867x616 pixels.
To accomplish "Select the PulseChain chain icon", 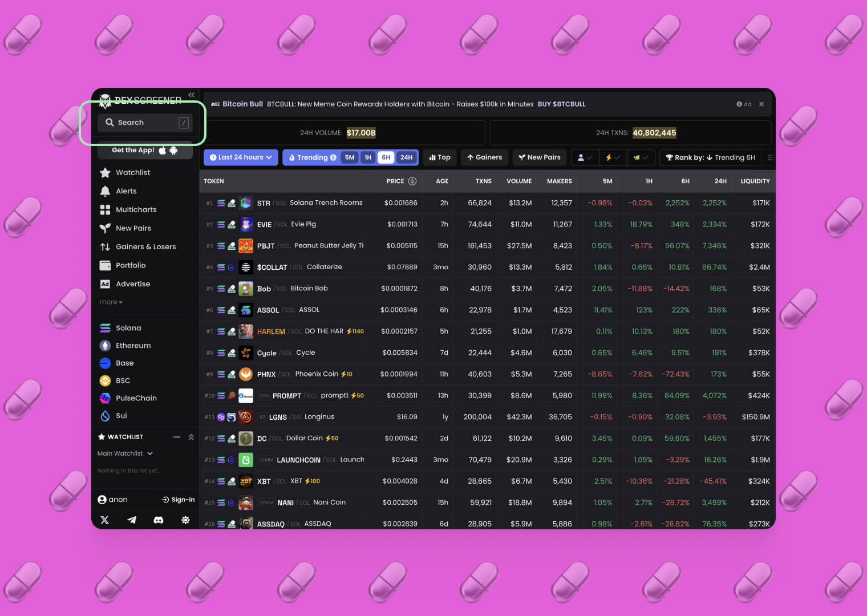I will (105, 398).
